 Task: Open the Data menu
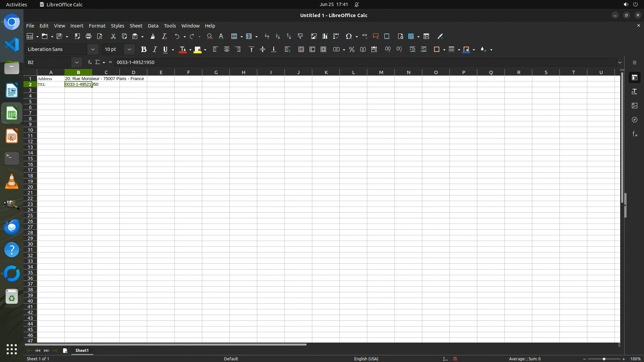(153, 26)
